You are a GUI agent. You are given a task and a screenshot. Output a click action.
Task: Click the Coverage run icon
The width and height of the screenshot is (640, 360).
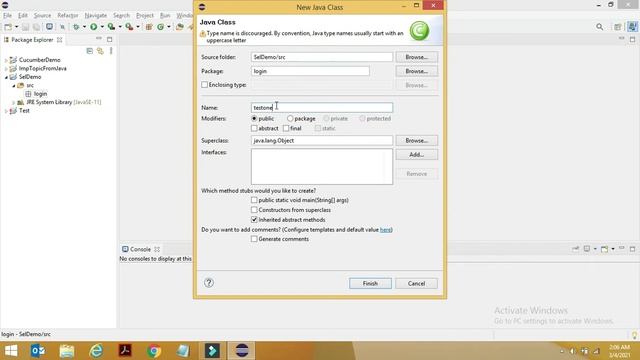coord(111,27)
